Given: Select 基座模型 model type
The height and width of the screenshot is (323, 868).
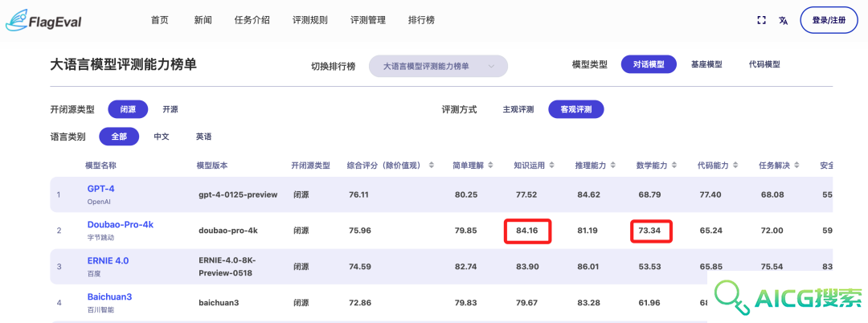Looking at the screenshot, I should point(706,64).
